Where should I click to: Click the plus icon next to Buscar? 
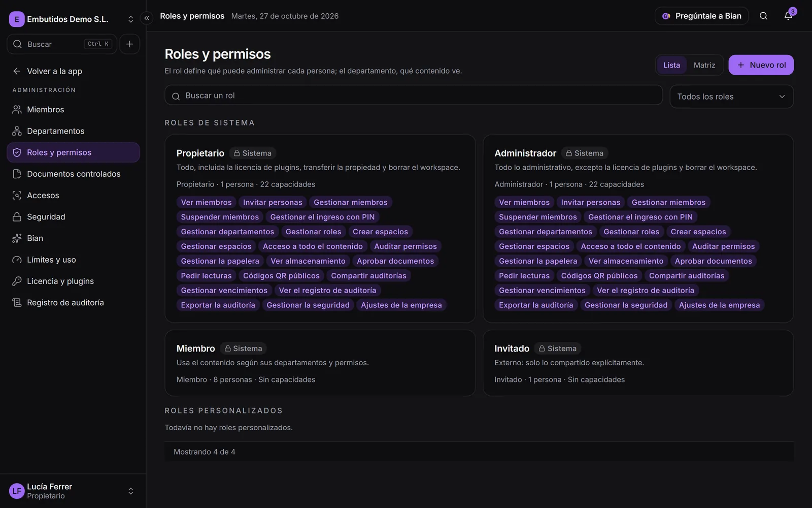coord(130,44)
